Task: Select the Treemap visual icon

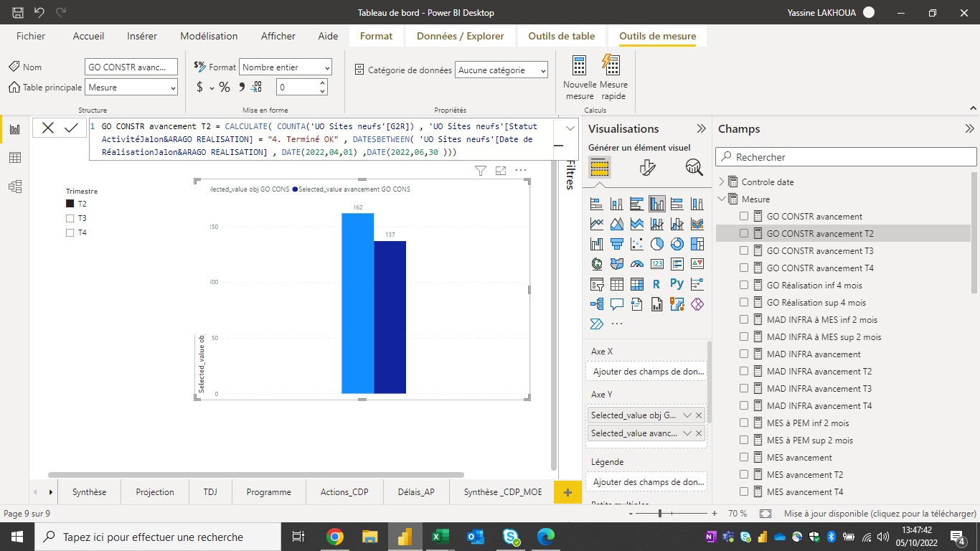Action: (697, 244)
